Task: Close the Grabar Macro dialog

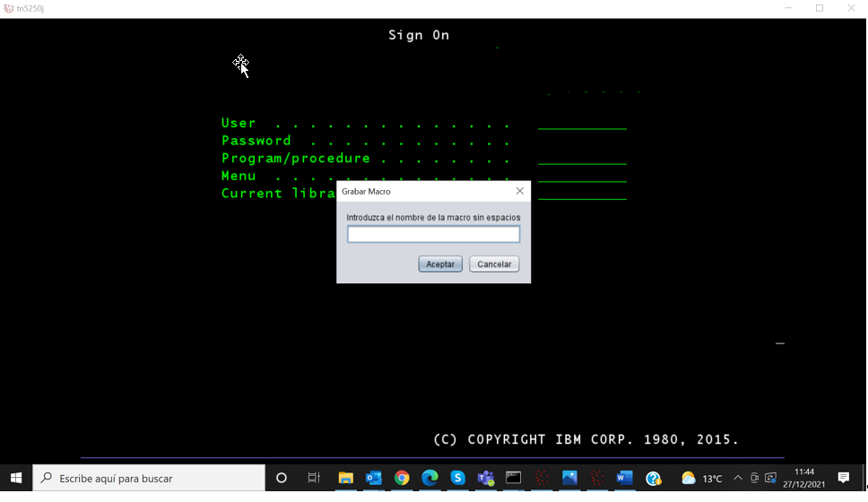Action: [x=519, y=191]
